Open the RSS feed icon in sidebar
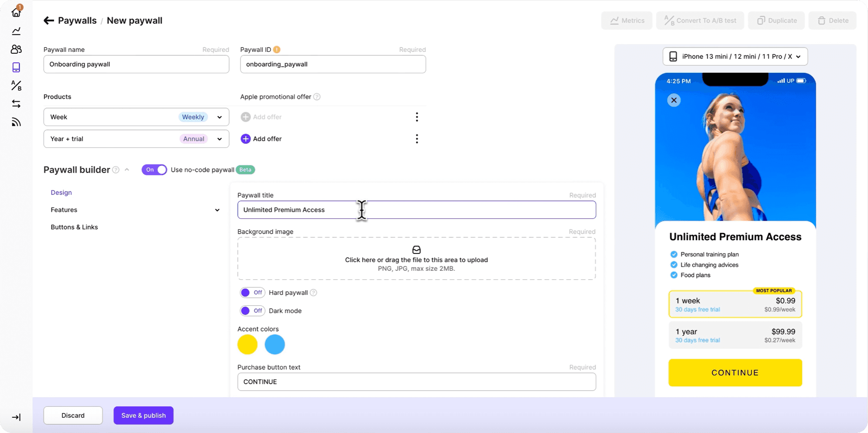This screenshot has width=868, height=433. tap(16, 122)
